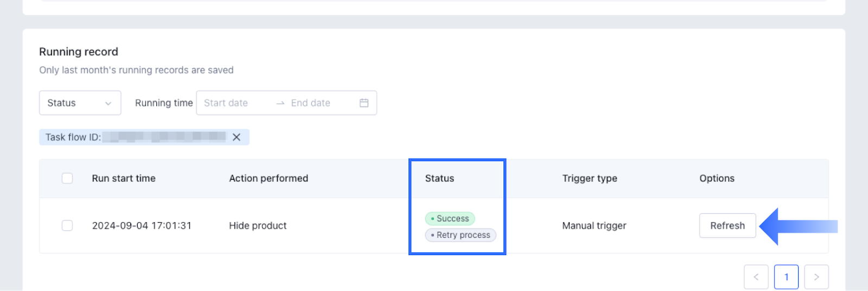The image size is (868, 291).
Task: Click the calendar icon in date range
Action: coord(364,103)
